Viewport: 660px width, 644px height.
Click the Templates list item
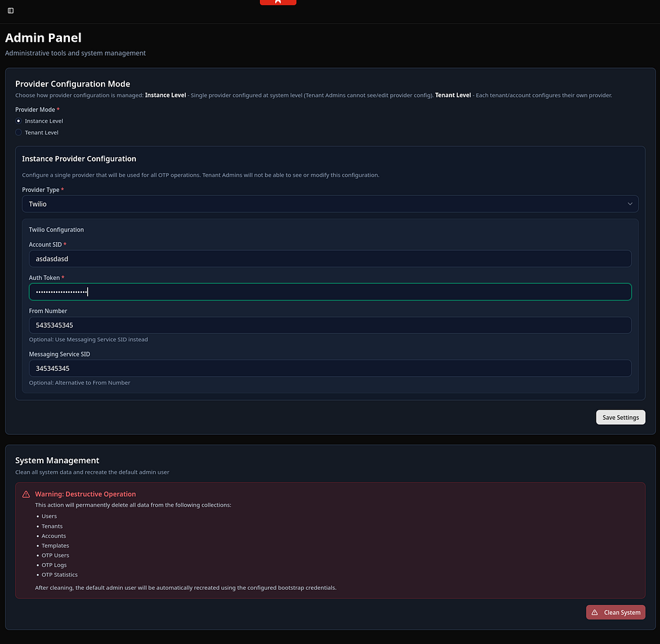[55, 546]
